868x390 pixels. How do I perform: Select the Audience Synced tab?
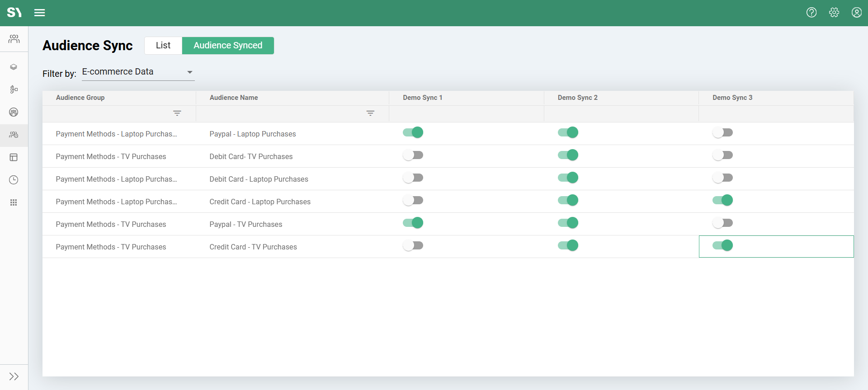(x=228, y=46)
